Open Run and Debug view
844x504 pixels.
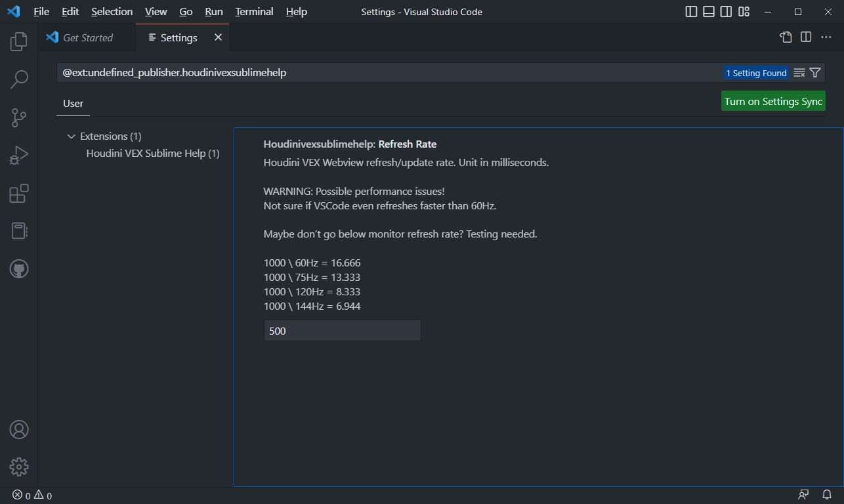point(19,156)
